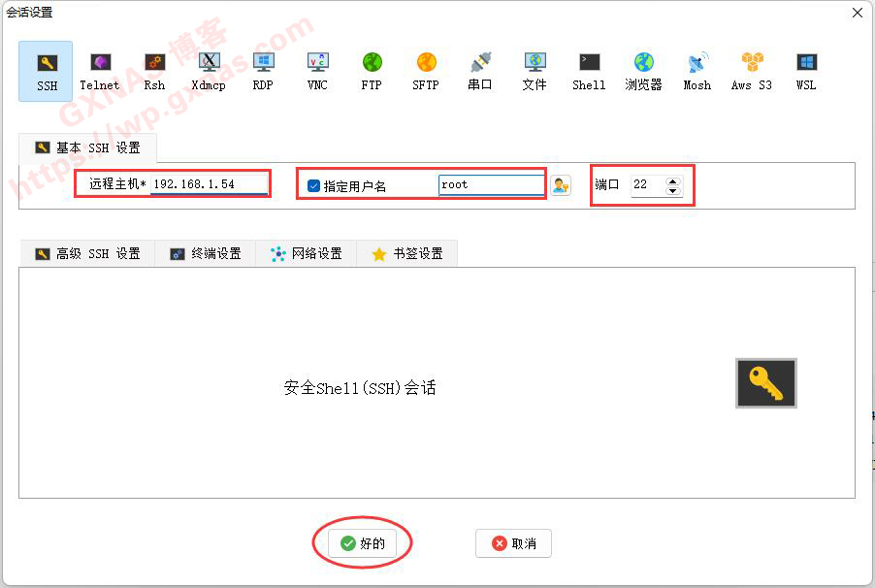Choose the SFTP session icon
The height and width of the screenshot is (588, 875).
pos(426,71)
